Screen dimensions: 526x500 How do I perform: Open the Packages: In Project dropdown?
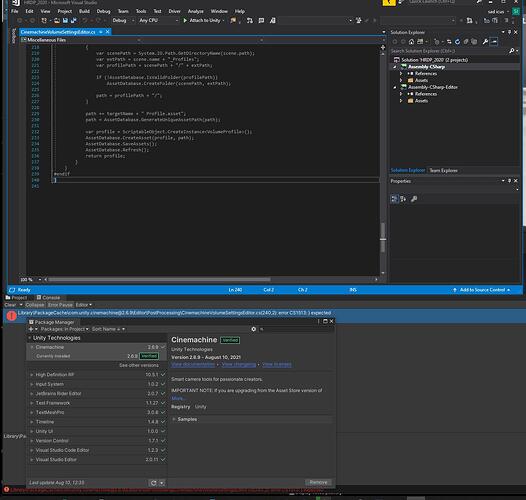pyautogui.click(x=64, y=329)
